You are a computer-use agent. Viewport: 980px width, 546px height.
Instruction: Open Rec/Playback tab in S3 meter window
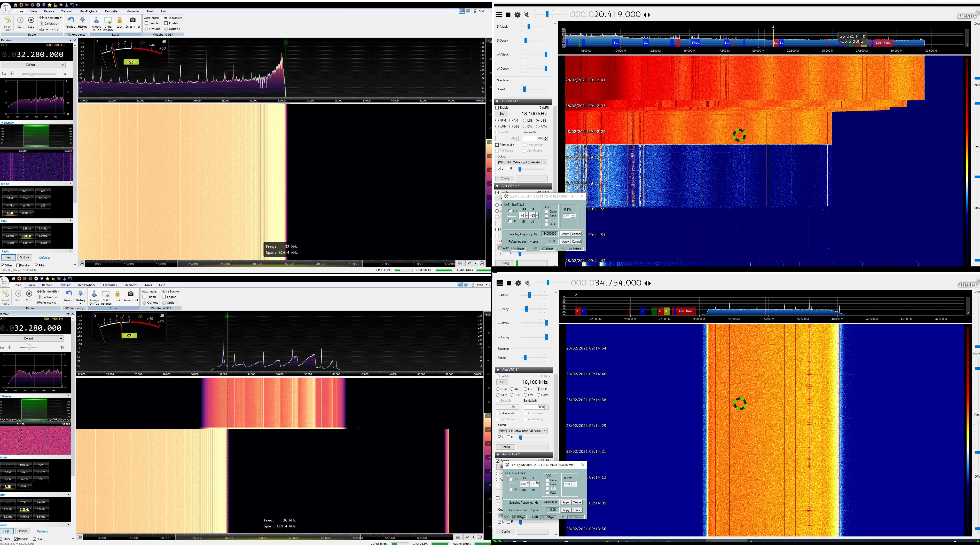click(x=89, y=11)
